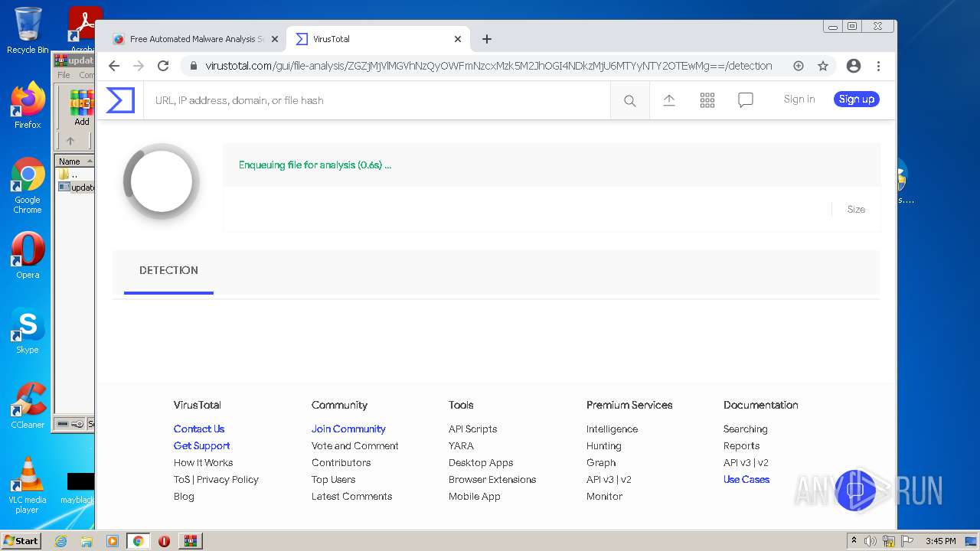This screenshot has width=980, height=551.
Task: Click the Name column header in WinRAR
Action: (x=73, y=161)
